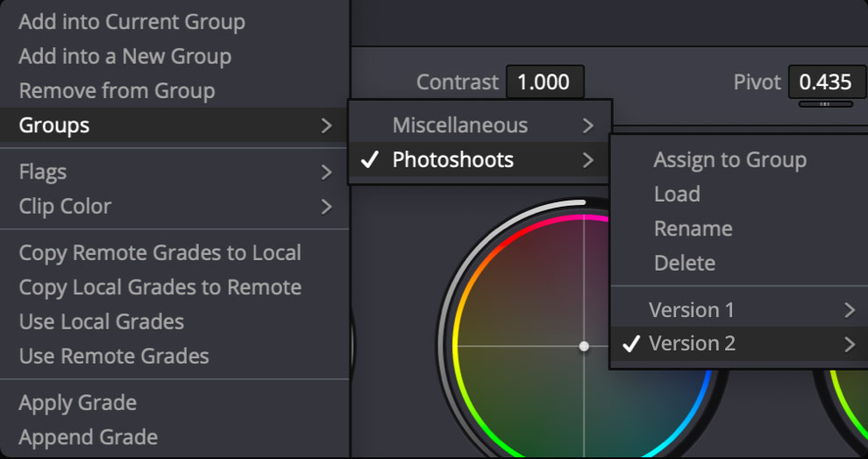Open the checked Photoshoots group submenu

(480, 159)
